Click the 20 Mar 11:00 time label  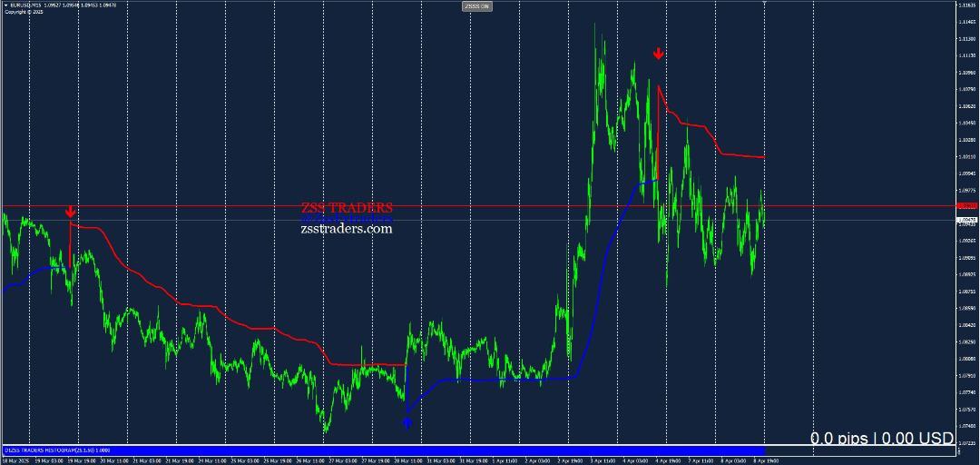click(114, 460)
